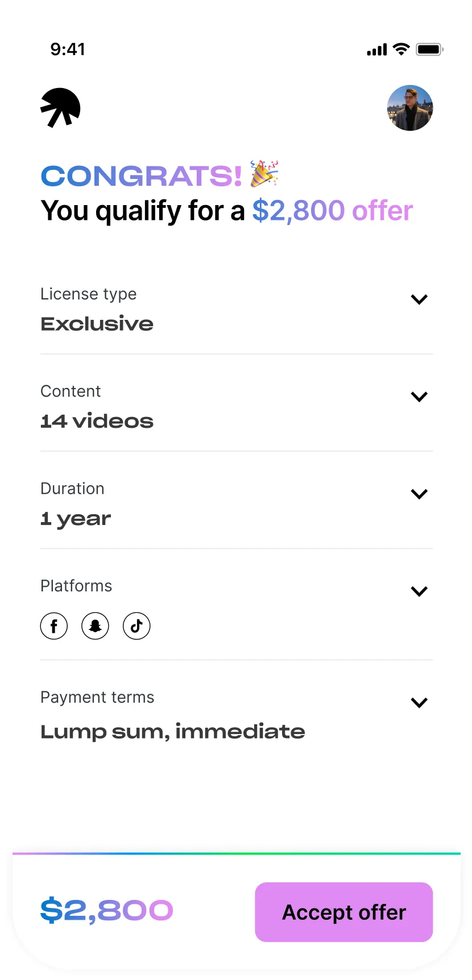Tap the $2,800 offer headline text
Image resolution: width=472 pixels, height=980 pixels.
(332, 211)
